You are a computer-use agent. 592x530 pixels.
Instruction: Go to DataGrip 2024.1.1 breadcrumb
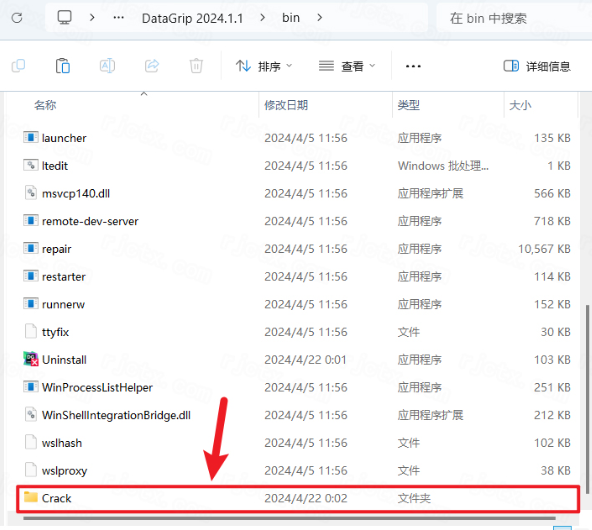click(192, 18)
